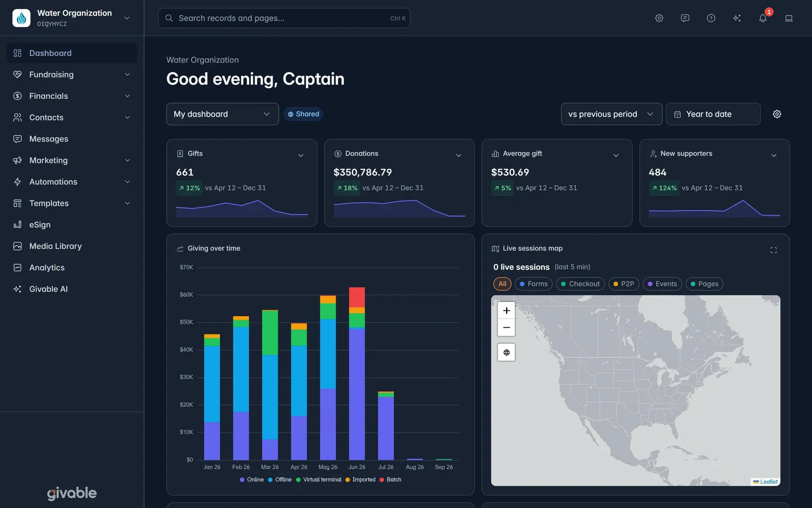The height and width of the screenshot is (508, 812).
Task: Click the Shared badge
Action: click(303, 114)
